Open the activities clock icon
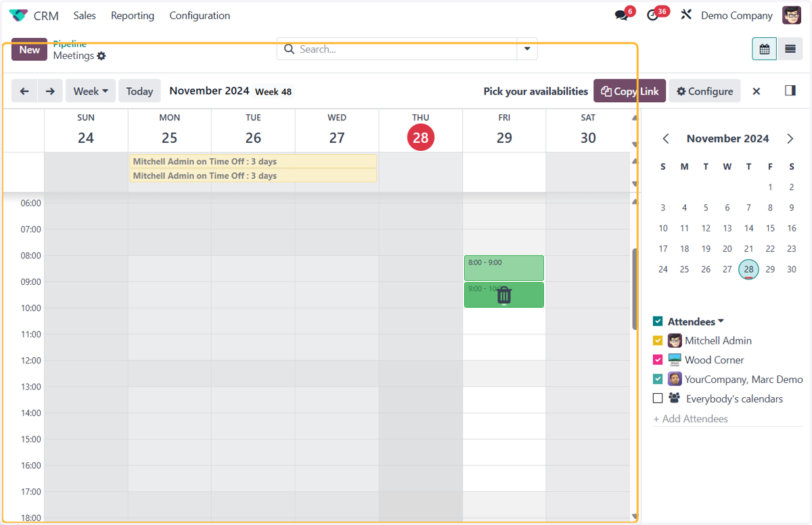 (652, 16)
